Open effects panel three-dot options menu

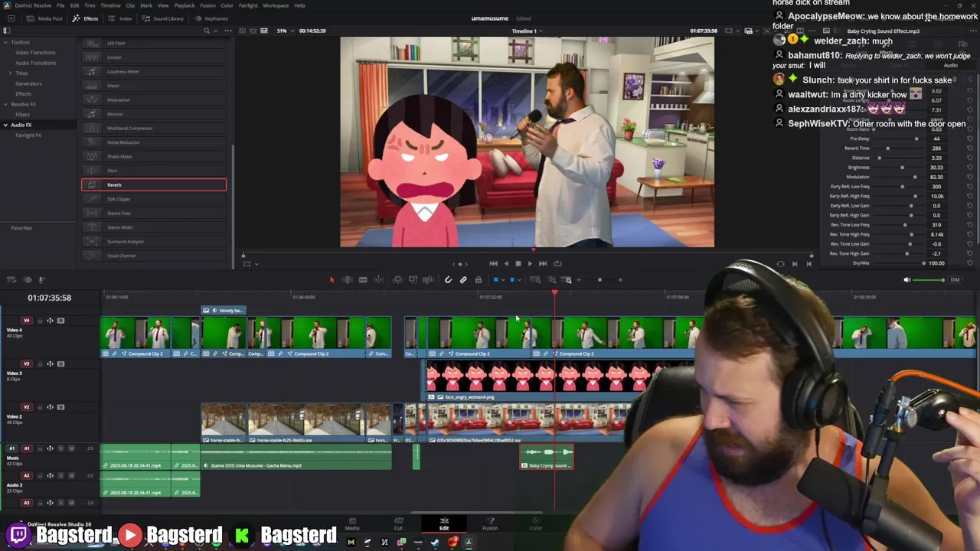click(227, 31)
